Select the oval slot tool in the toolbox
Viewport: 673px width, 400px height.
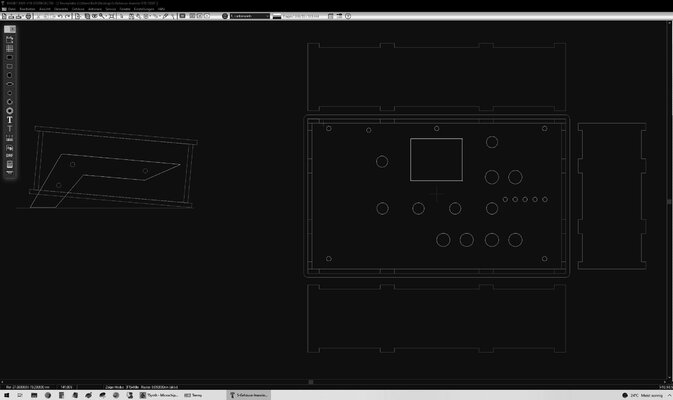click(9, 84)
